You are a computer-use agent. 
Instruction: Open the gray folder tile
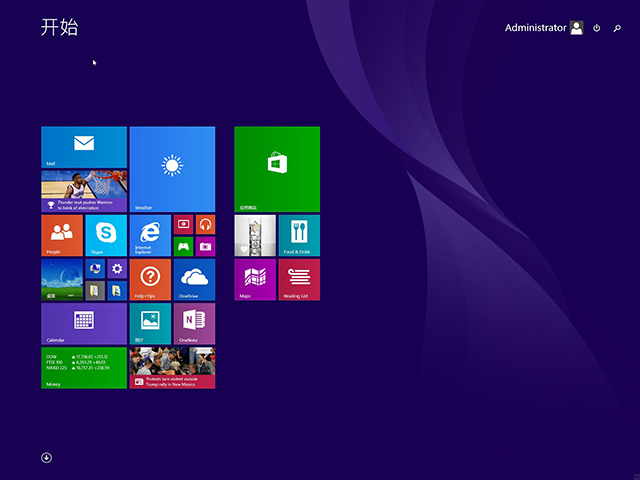coord(95,291)
